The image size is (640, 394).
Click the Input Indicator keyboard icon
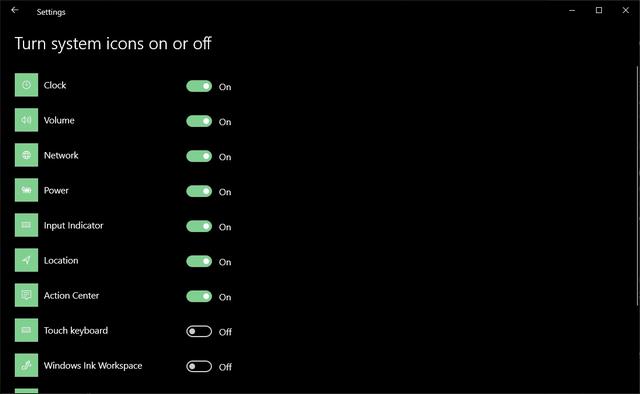pos(27,225)
